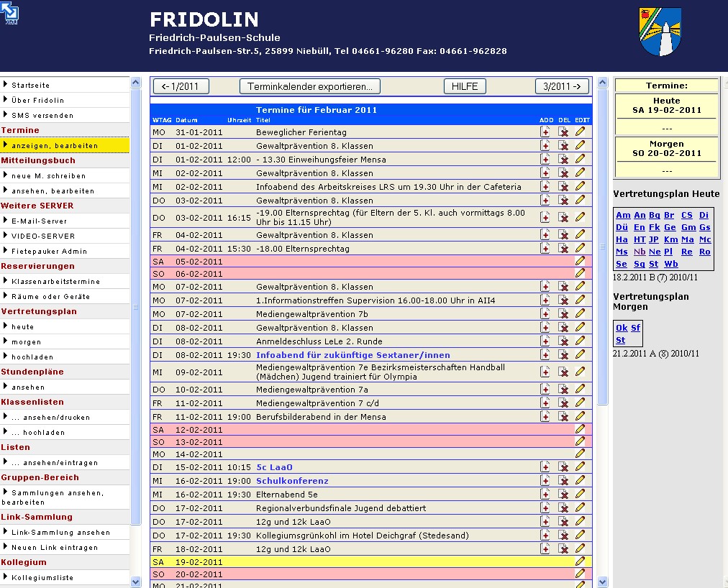The width and height of the screenshot is (728, 588).
Task: Go to previous month 1/2011
Action: (x=181, y=86)
